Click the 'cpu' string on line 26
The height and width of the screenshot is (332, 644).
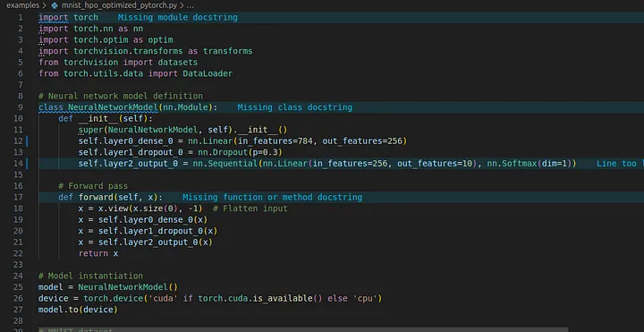(365, 298)
